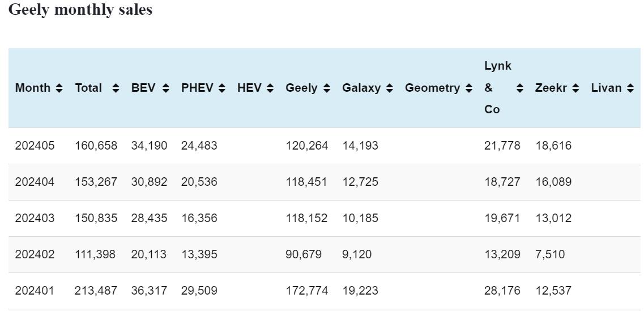The image size is (644, 311).
Task: Click sort arrows icon beside PHEV
Action: click(222, 88)
